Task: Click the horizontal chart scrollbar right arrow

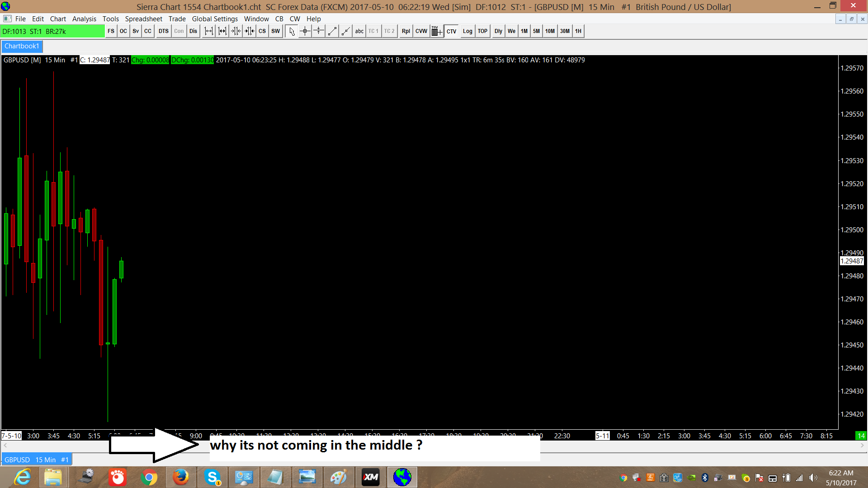Action: 862,446
